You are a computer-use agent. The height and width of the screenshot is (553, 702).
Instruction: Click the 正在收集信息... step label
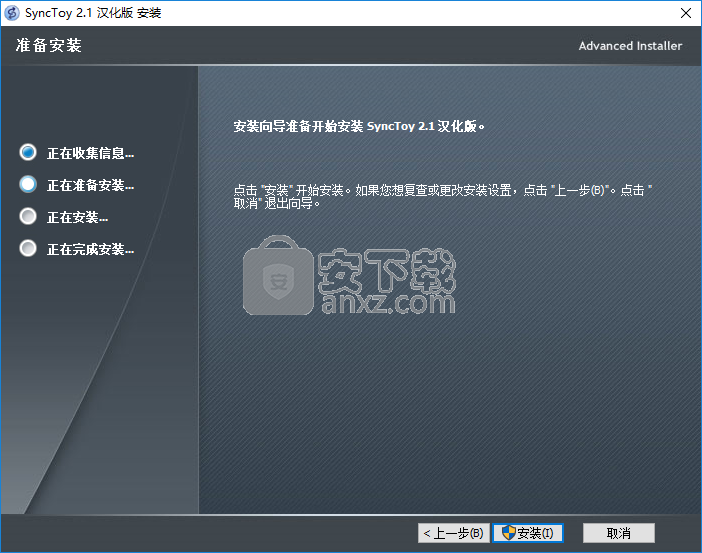[x=90, y=154]
